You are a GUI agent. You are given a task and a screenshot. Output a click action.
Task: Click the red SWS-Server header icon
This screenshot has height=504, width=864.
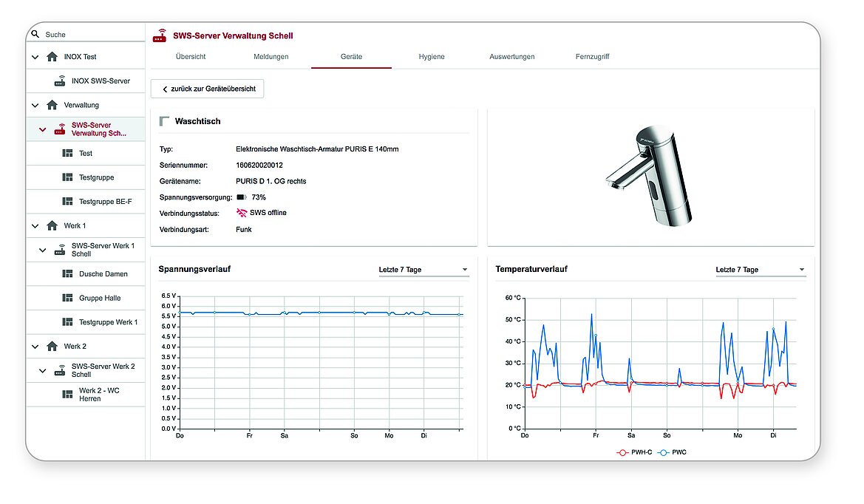(160, 35)
